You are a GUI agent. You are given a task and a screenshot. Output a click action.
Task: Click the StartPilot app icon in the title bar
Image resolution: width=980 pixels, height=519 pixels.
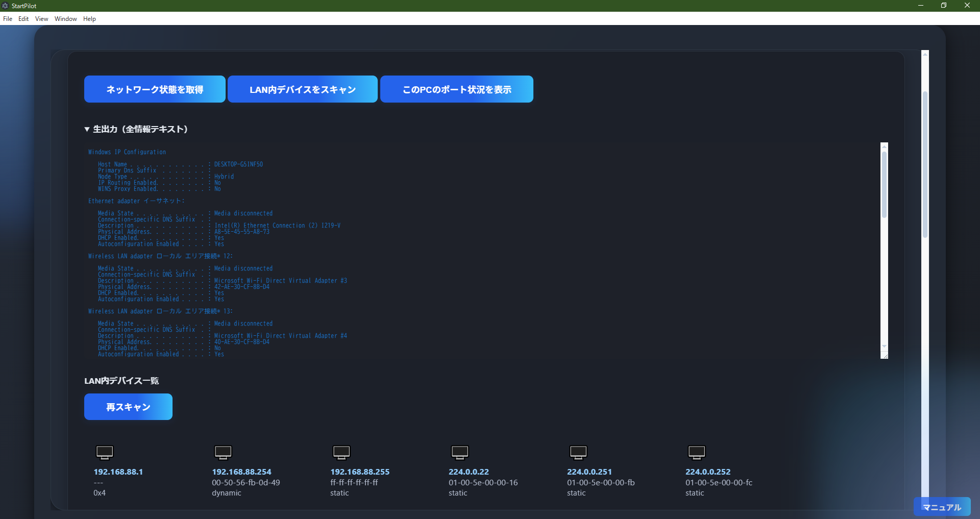click(x=5, y=6)
